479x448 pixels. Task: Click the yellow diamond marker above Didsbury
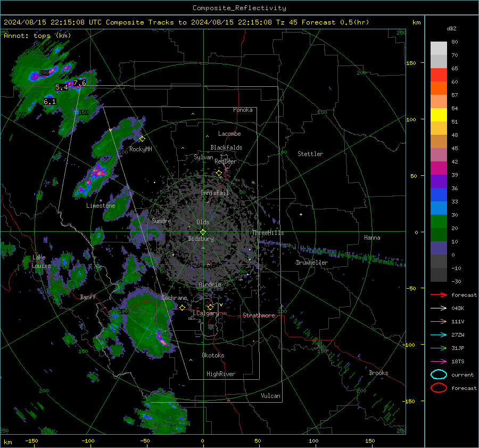pos(203,232)
